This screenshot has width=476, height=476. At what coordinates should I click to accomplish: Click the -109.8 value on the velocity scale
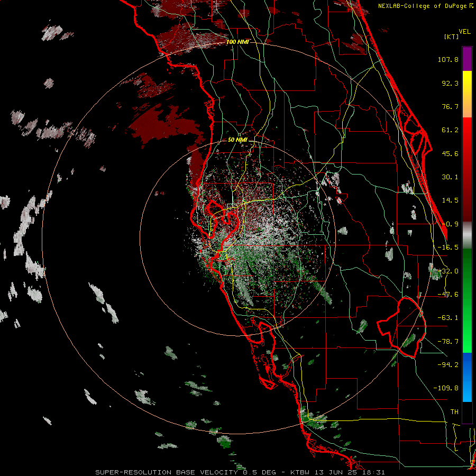click(x=446, y=388)
